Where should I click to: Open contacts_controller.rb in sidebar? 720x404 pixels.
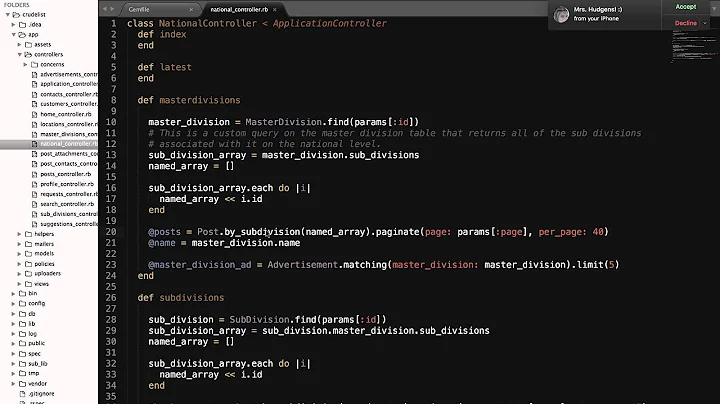pos(68,94)
